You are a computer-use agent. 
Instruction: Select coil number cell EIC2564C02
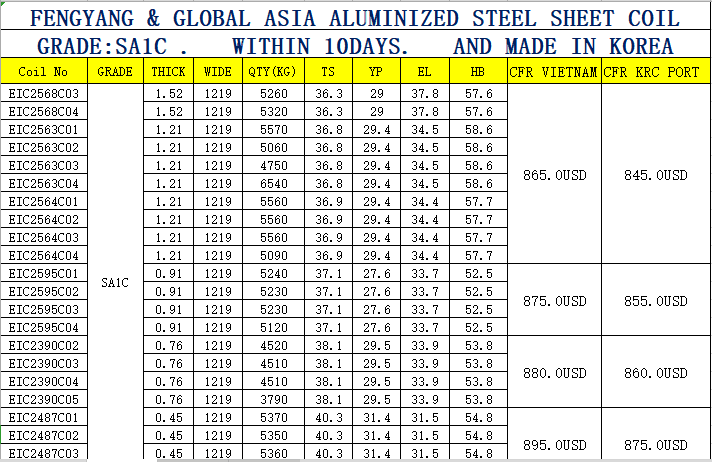click(x=44, y=219)
